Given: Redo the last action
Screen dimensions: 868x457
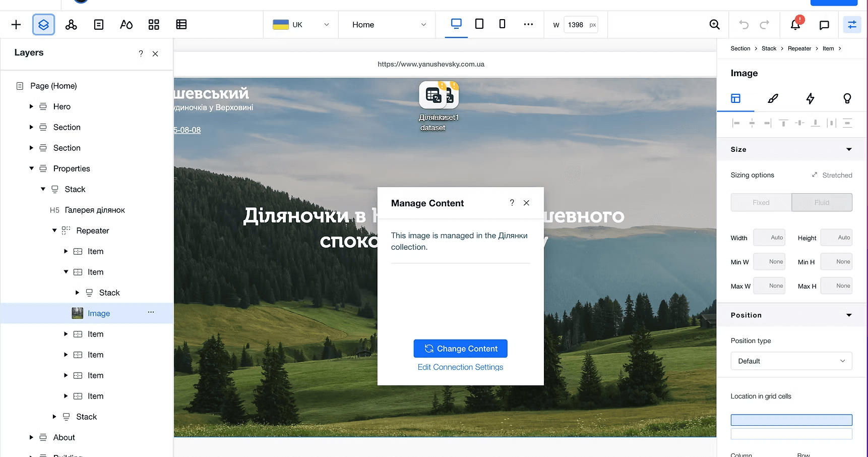Looking at the screenshot, I should point(765,25).
